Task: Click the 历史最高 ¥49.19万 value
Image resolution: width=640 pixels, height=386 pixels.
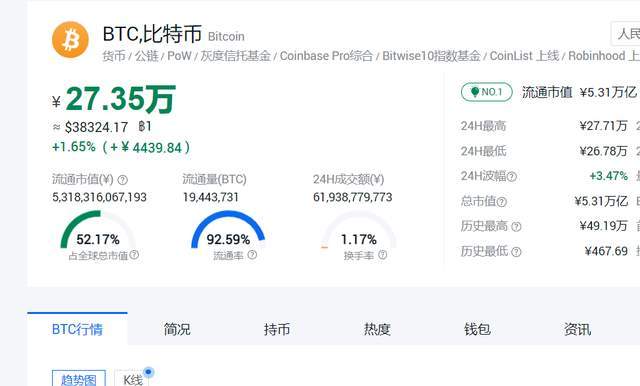Action: click(603, 226)
